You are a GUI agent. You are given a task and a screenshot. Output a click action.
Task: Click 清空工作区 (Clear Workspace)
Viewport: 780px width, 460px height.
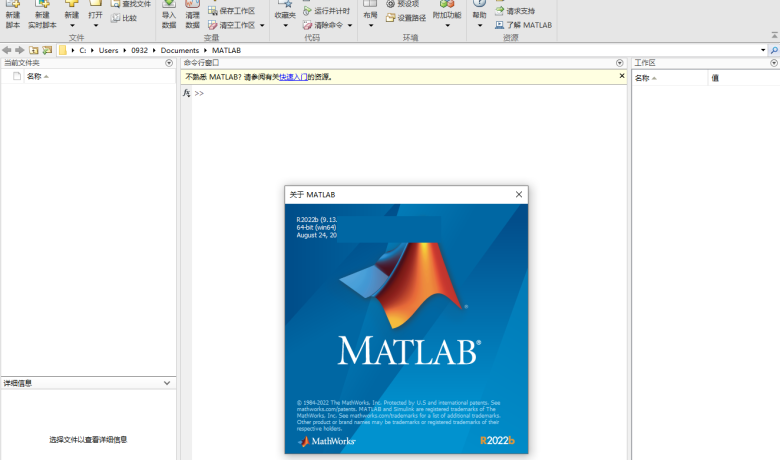[231, 25]
